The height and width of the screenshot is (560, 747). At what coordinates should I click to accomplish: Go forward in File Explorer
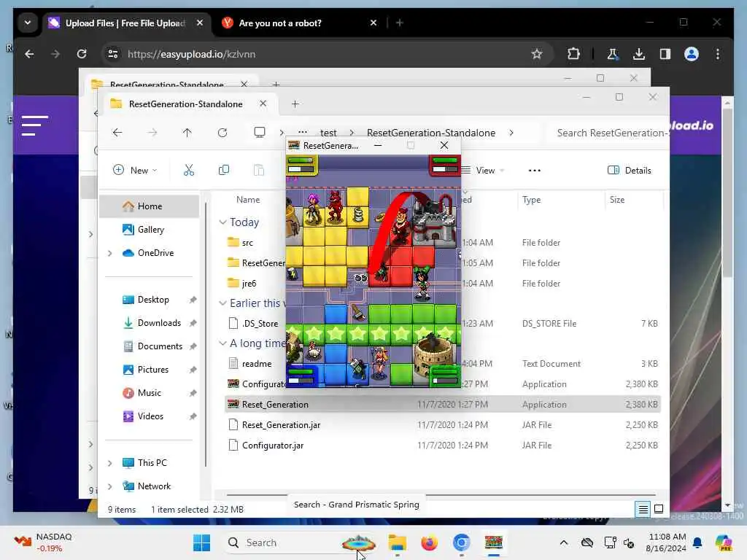tap(152, 133)
